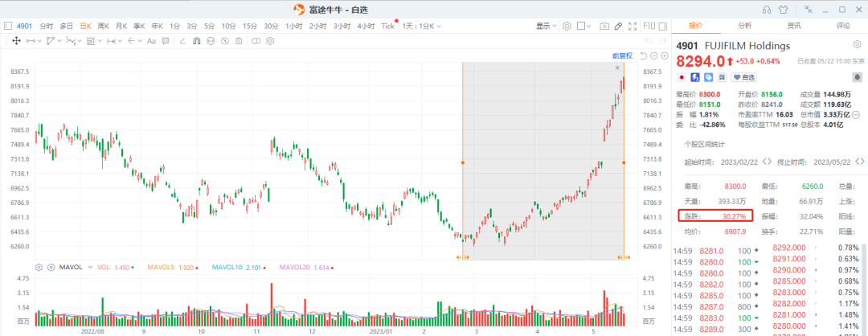Select the measuring range tool

tap(111, 40)
